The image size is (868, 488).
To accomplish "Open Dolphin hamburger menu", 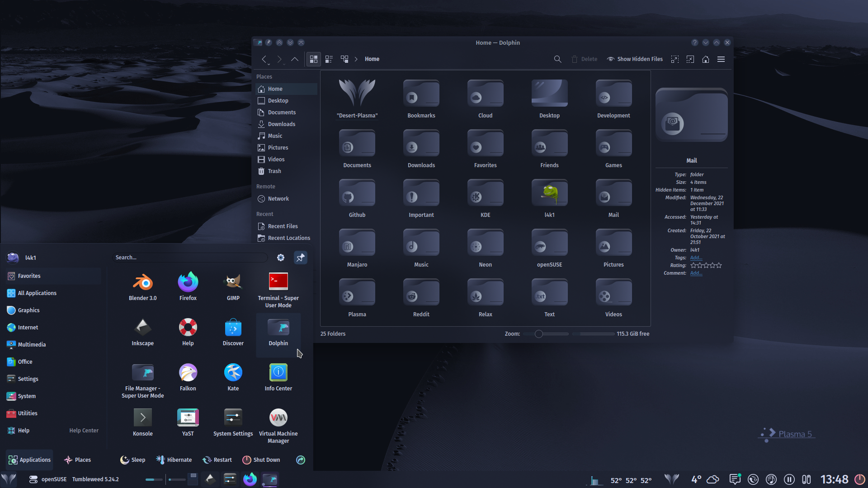I will (x=721, y=59).
